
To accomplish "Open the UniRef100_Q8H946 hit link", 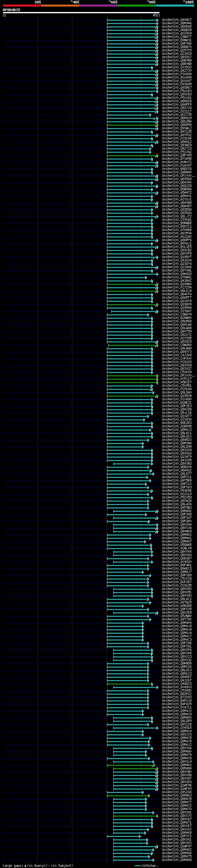I will [x=176, y=23].
